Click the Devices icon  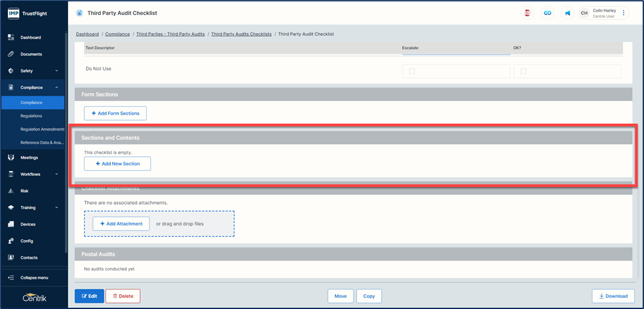coord(11,224)
